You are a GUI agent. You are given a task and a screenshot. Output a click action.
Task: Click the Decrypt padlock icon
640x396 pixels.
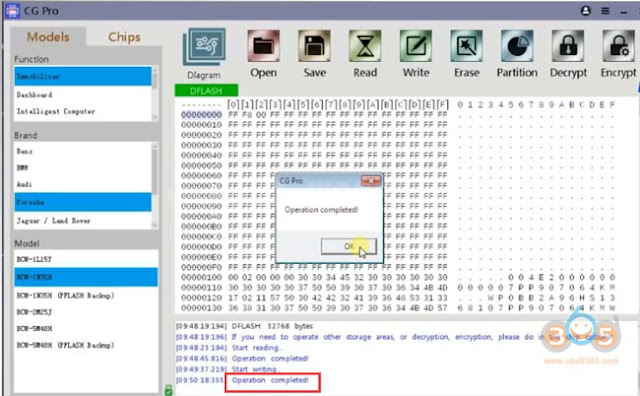click(x=568, y=46)
